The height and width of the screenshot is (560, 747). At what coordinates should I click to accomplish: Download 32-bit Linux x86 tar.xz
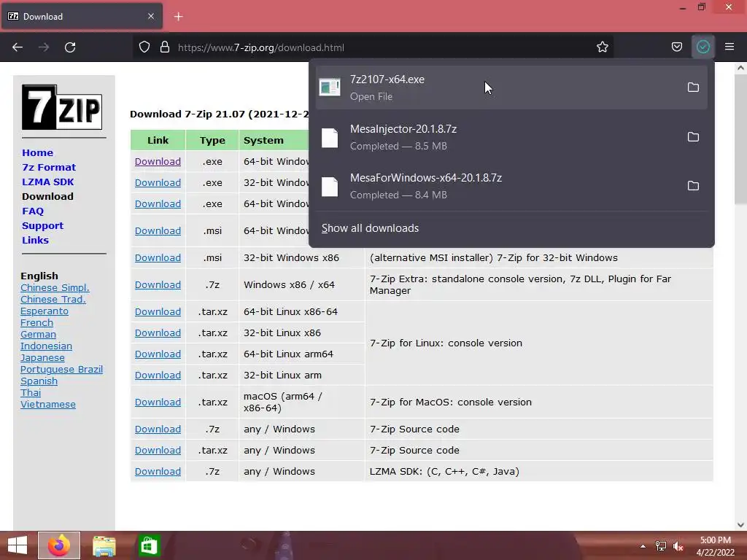158,332
